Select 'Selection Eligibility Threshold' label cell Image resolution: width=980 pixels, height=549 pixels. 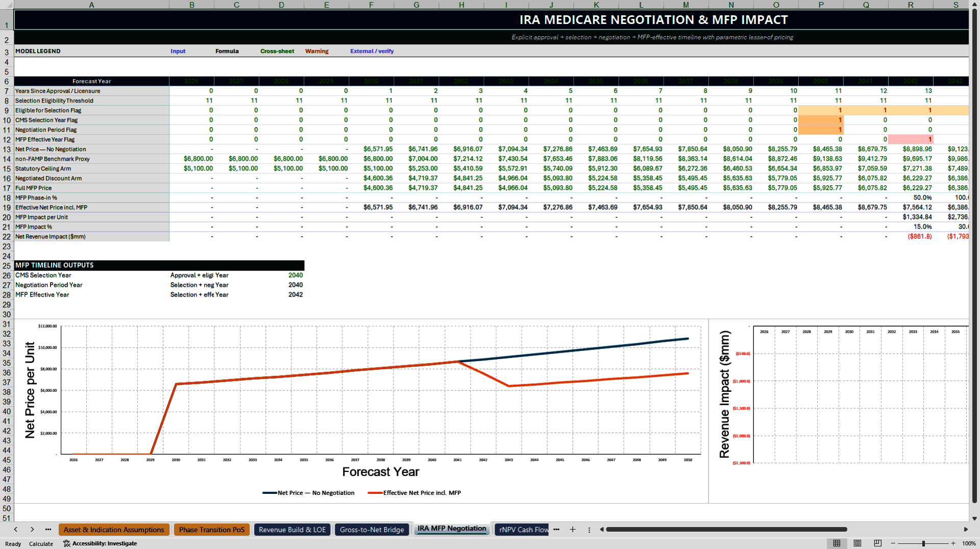coord(91,101)
